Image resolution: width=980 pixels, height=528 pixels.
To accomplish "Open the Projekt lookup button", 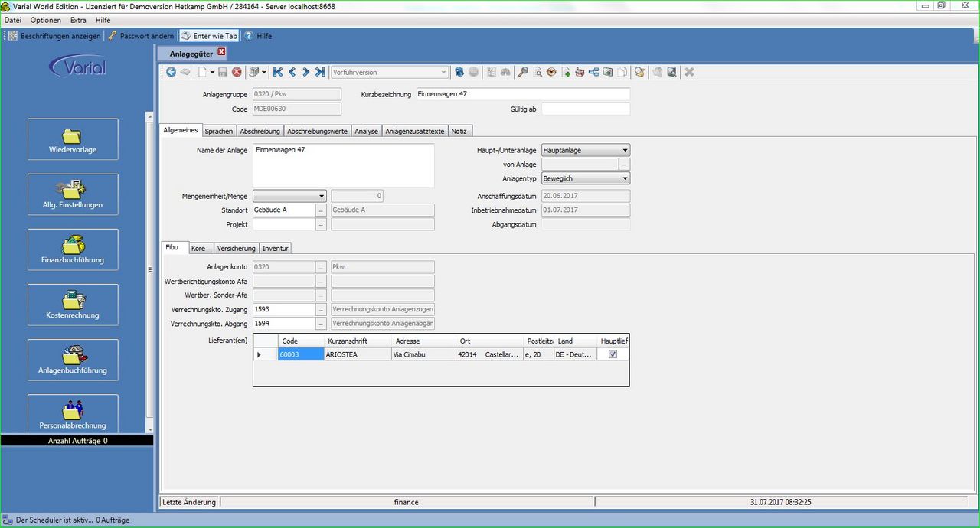I will (x=322, y=224).
